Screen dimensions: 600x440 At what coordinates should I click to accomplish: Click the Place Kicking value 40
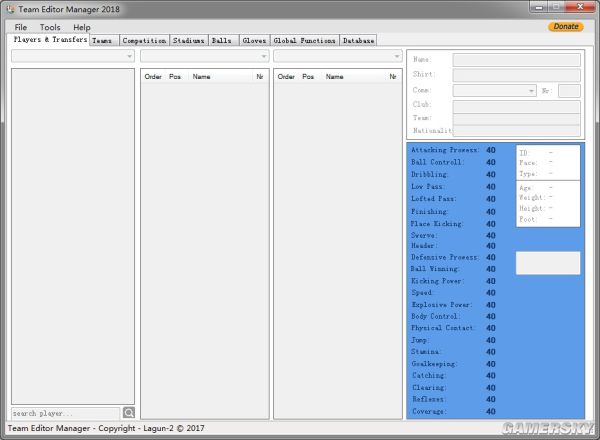coord(491,224)
